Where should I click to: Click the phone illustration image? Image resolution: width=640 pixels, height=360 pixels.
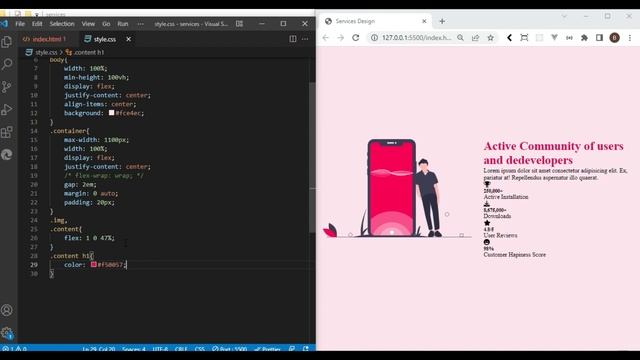point(397,188)
